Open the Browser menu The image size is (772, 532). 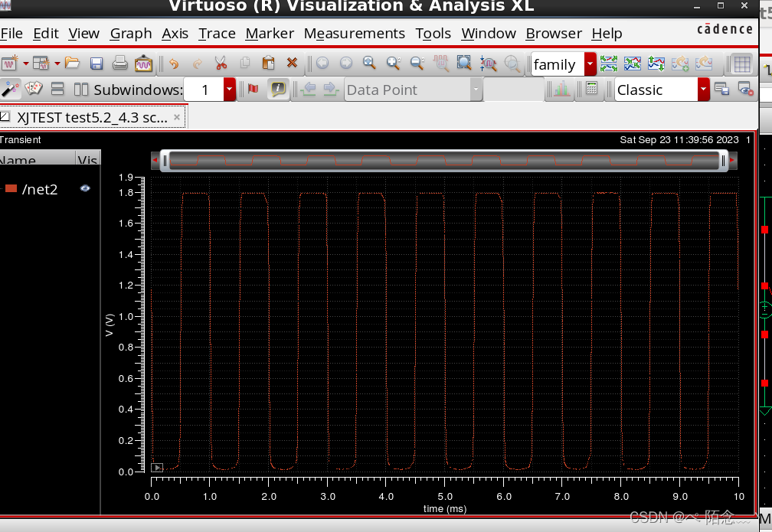coord(554,34)
